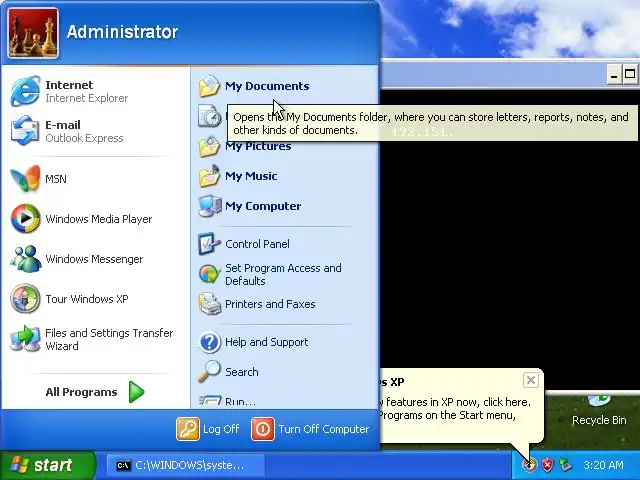Switch to C:\WINDOWS\syste... taskbar button

186,465
